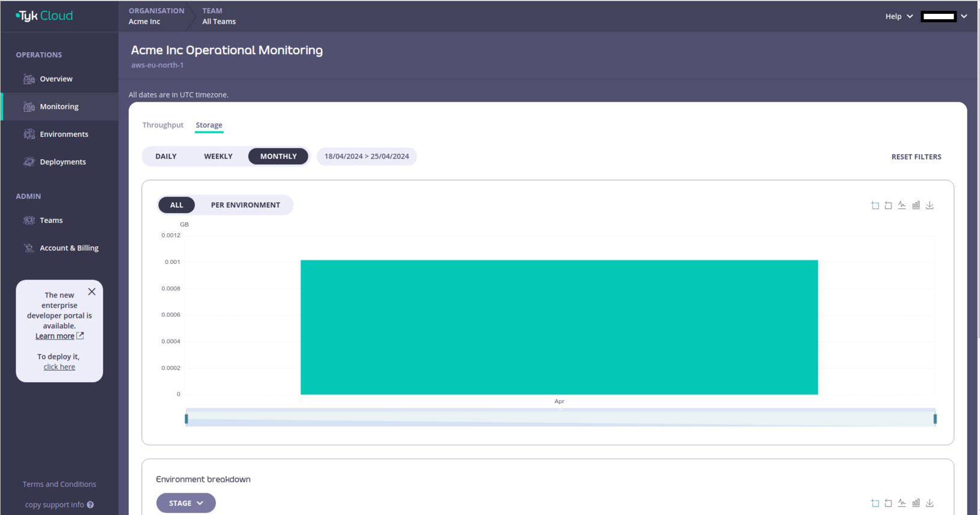Click zoom reset icon on storage chart
Screen dimensions: 980x515
point(888,206)
